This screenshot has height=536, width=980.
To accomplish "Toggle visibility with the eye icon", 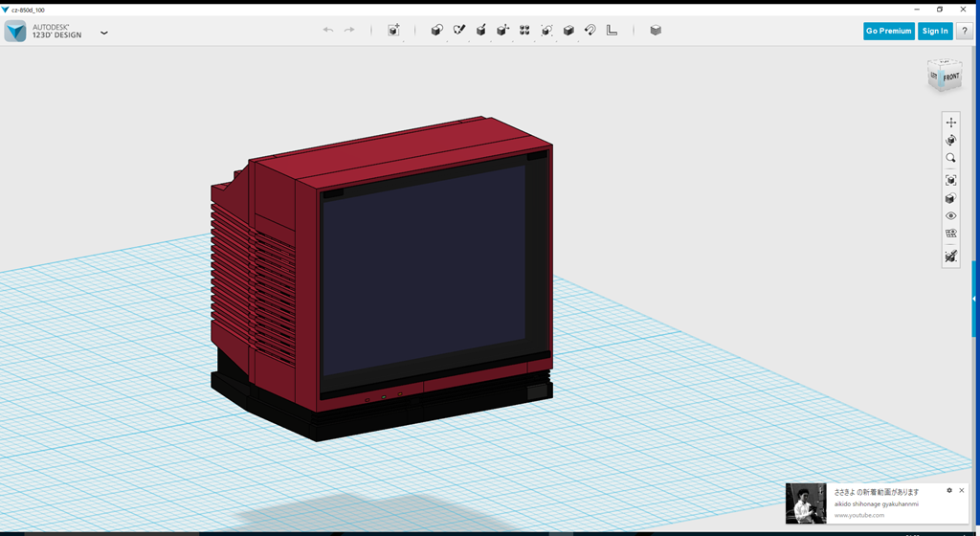I will (x=950, y=215).
